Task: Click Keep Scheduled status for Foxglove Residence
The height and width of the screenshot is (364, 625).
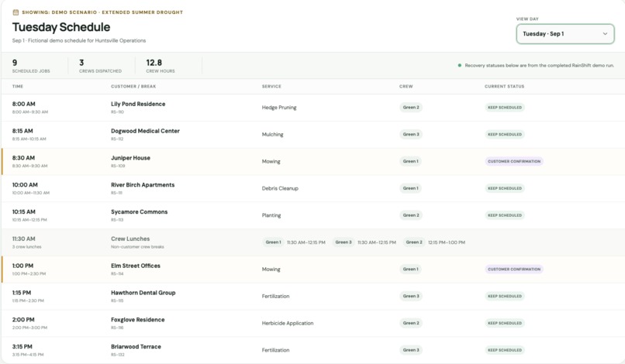Action: coord(505,324)
